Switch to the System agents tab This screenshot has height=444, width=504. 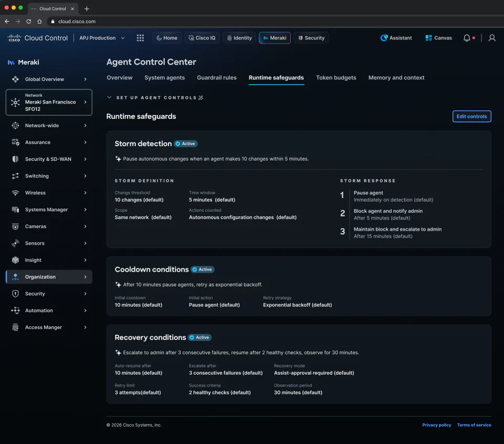[164, 78]
